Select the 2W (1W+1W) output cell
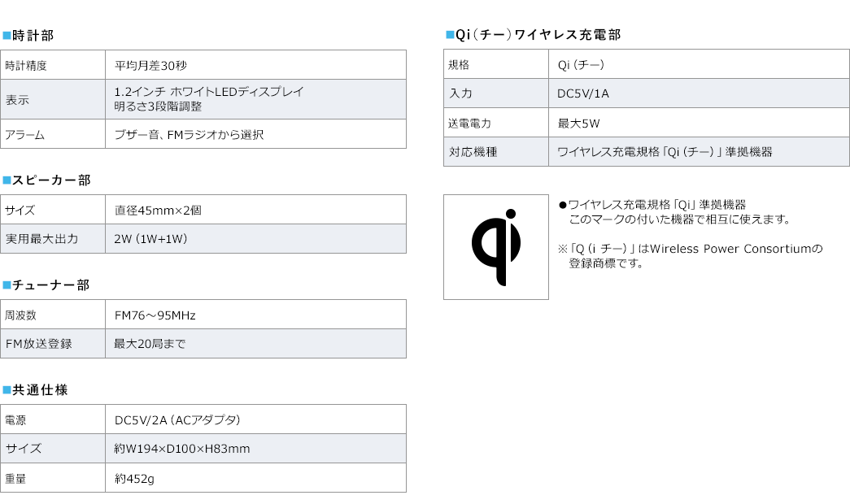The width and height of the screenshot is (850, 504). coord(256,238)
